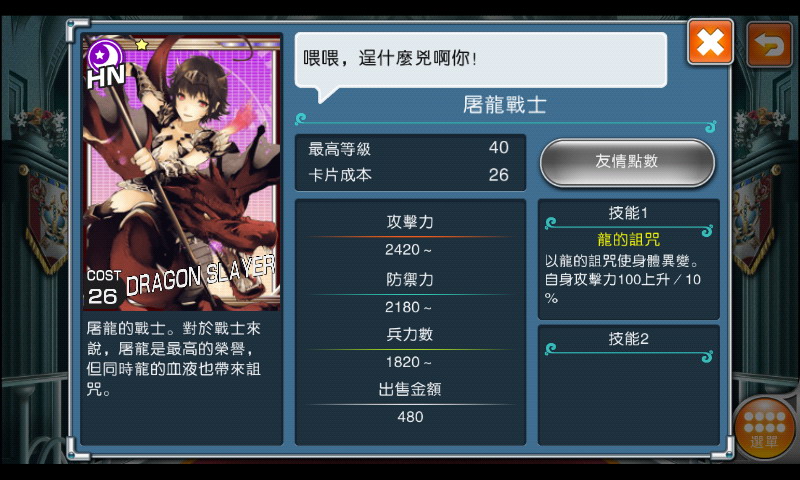Click the card title 屠龍戰士
This screenshot has height=480, width=800.
tap(505, 105)
